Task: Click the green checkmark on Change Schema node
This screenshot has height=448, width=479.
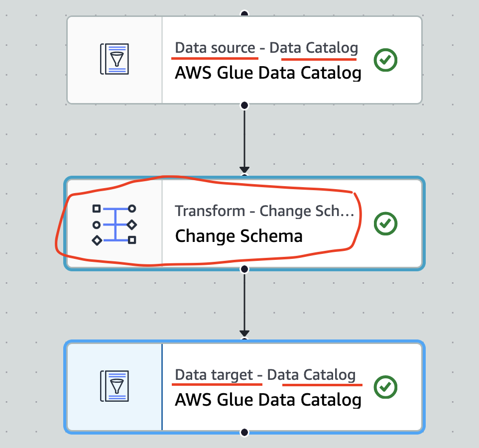Action: point(385,224)
